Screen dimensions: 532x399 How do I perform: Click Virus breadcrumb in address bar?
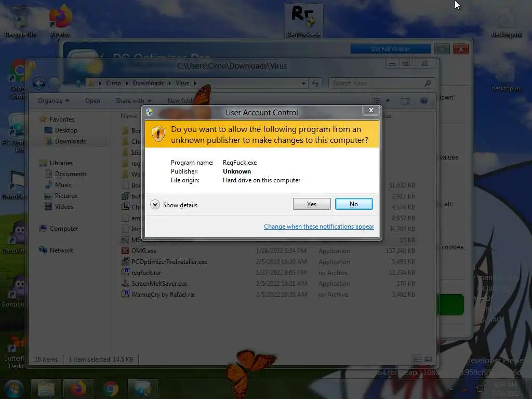(182, 83)
